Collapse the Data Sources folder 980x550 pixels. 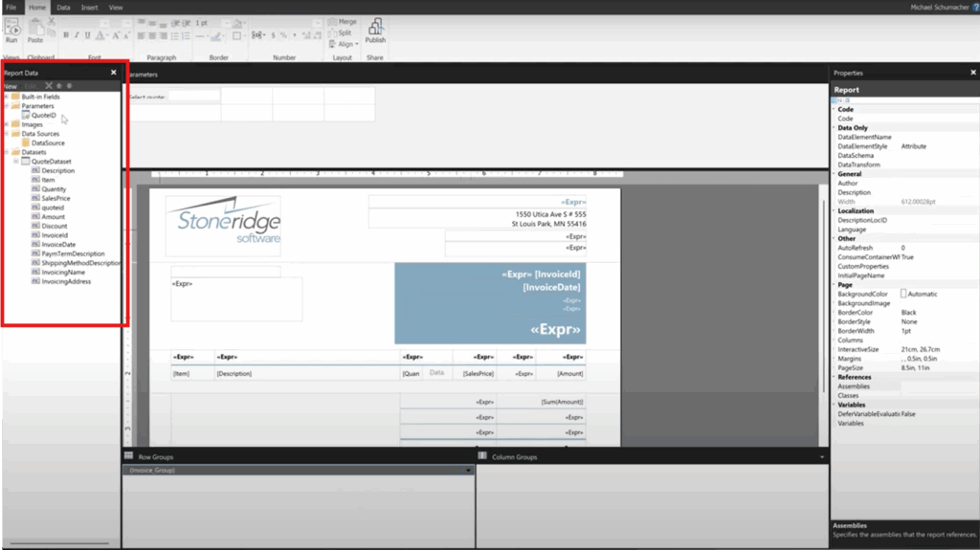click(x=7, y=134)
